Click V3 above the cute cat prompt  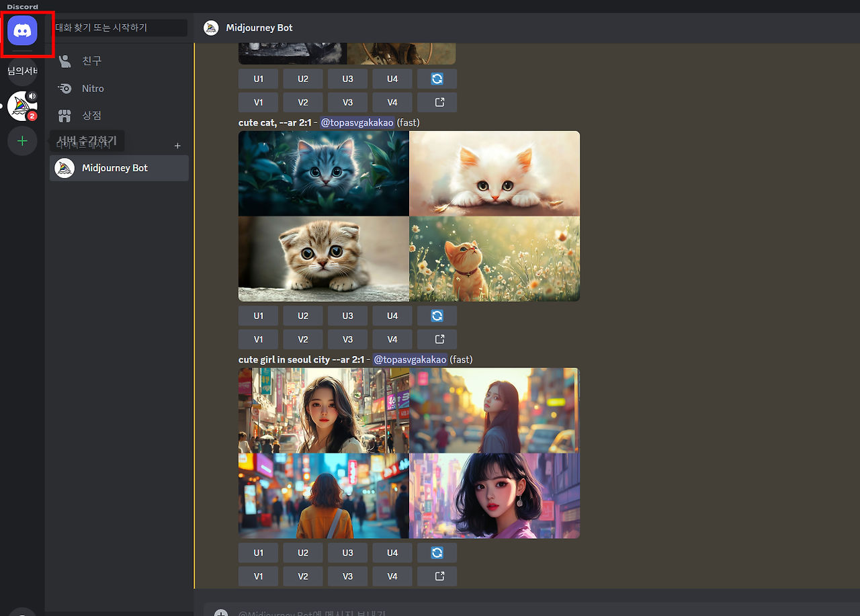coord(347,103)
